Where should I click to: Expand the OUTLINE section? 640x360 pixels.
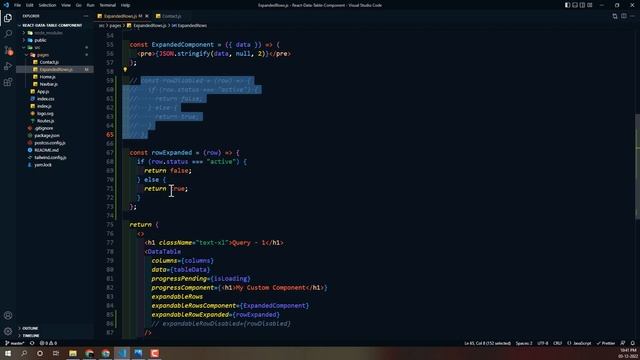pos(30,329)
